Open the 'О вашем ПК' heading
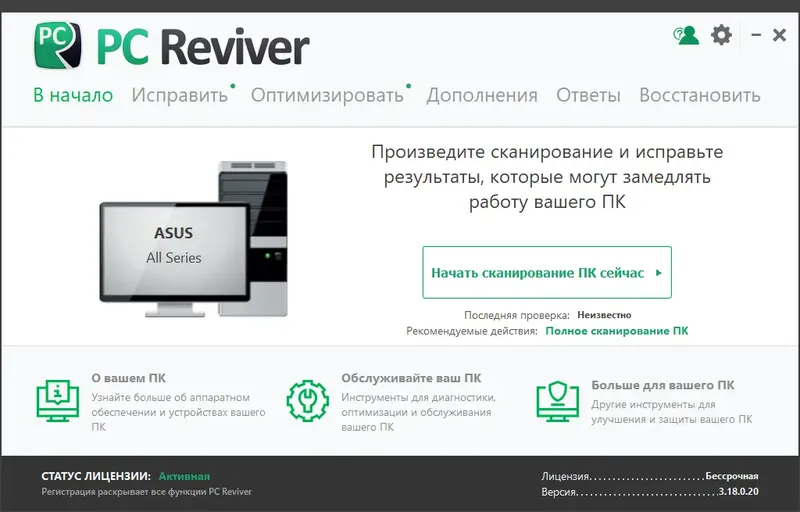Image resolution: width=800 pixels, height=512 pixels. 129,378
